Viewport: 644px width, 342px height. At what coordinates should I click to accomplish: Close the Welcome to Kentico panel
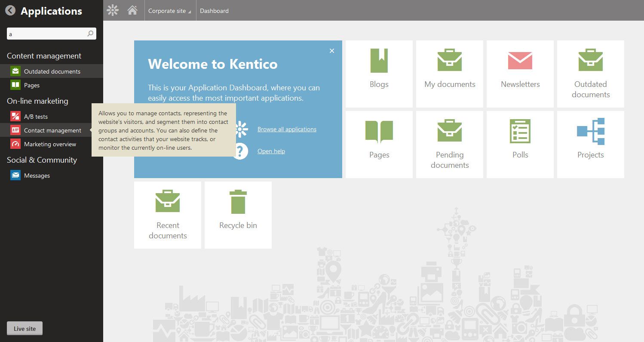(332, 51)
